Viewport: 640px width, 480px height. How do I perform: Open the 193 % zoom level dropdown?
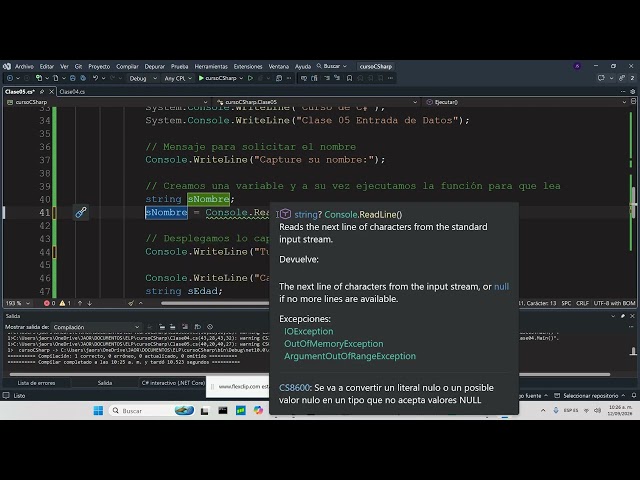(18, 303)
